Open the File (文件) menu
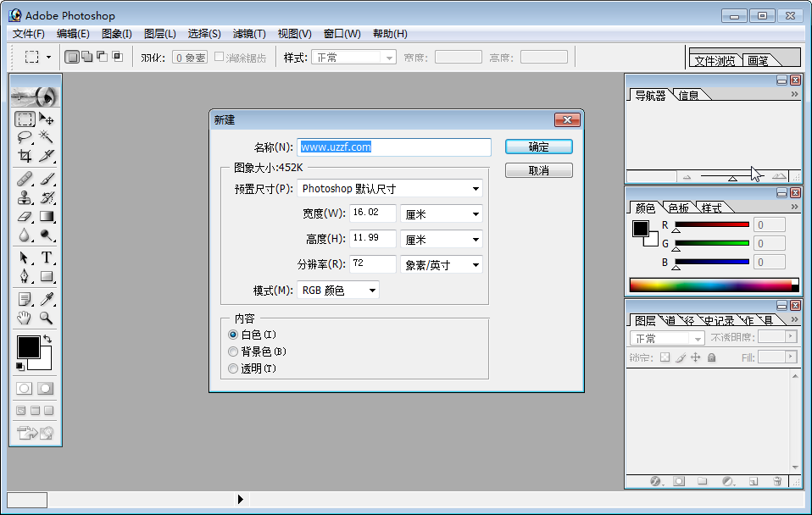812x515 pixels. click(29, 34)
